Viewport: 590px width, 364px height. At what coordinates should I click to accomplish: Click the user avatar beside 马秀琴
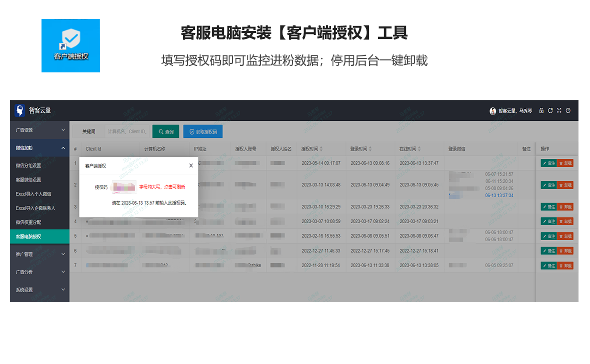coord(492,111)
